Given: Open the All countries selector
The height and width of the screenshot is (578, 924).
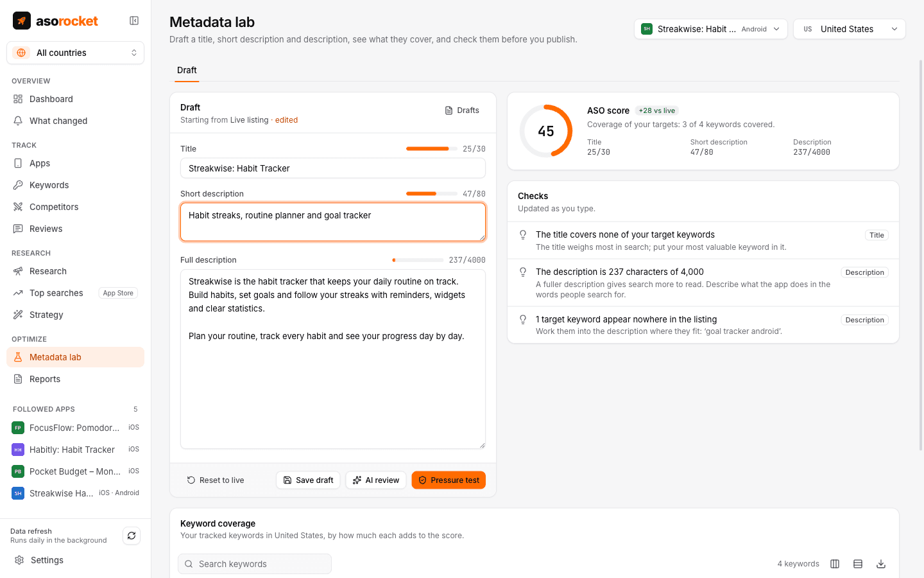Looking at the screenshot, I should (75, 53).
